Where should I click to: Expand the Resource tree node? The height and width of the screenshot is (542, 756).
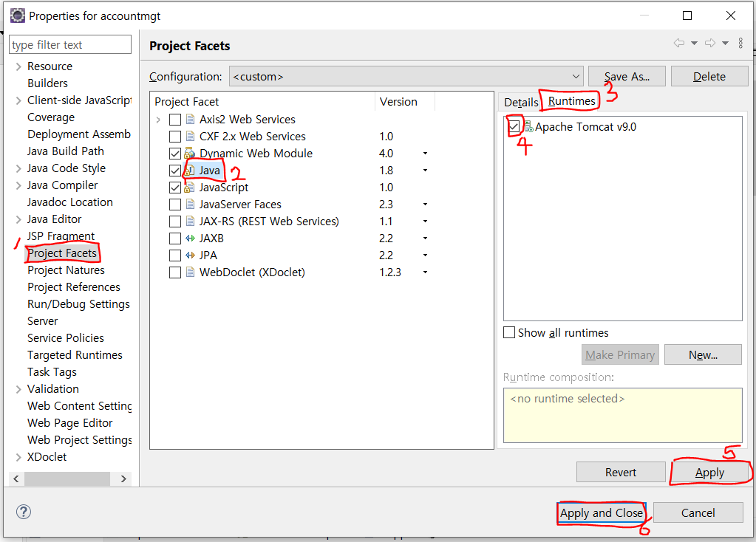18,66
